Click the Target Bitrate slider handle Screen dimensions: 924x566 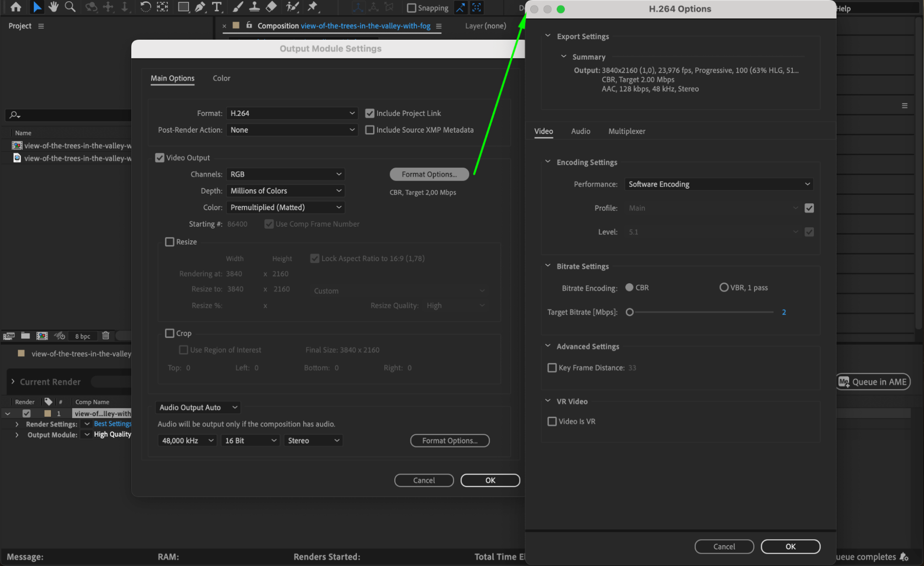click(x=630, y=312)
